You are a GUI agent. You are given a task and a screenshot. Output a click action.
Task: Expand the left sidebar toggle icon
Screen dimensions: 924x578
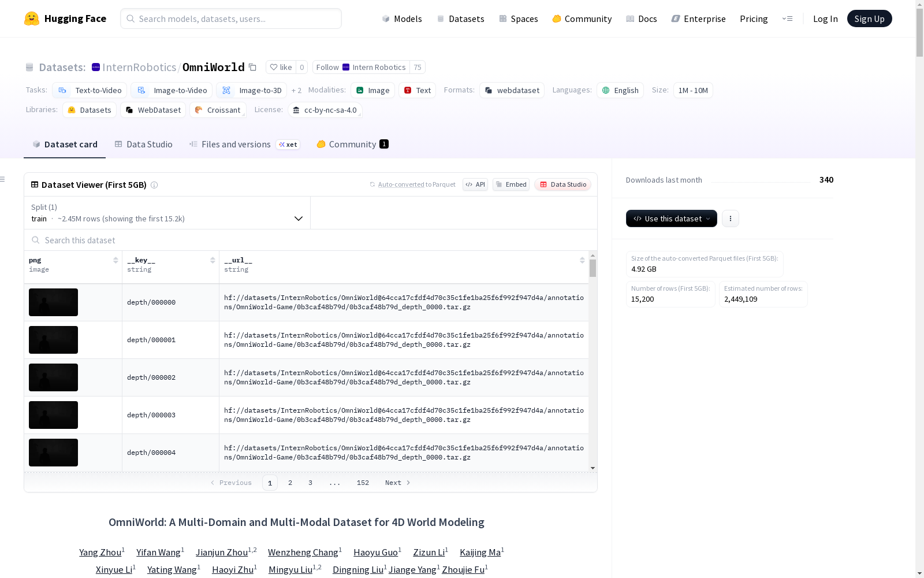(3, 179)
